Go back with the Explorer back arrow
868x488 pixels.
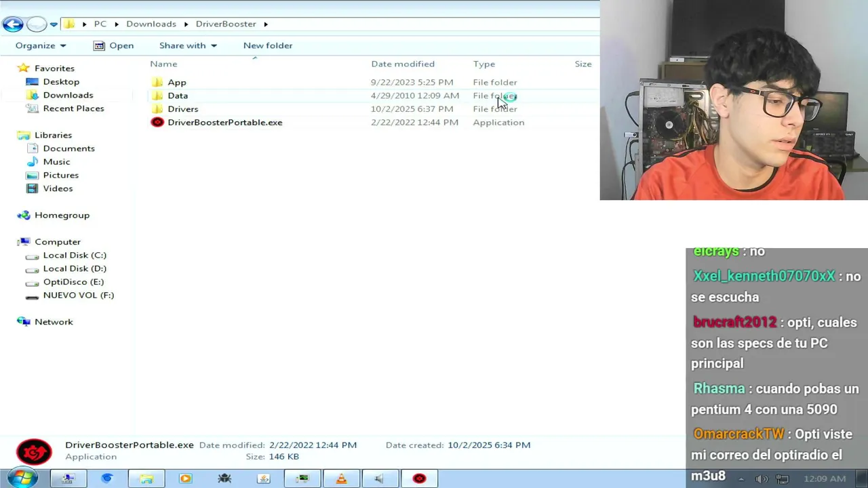[x=12, y=24]
